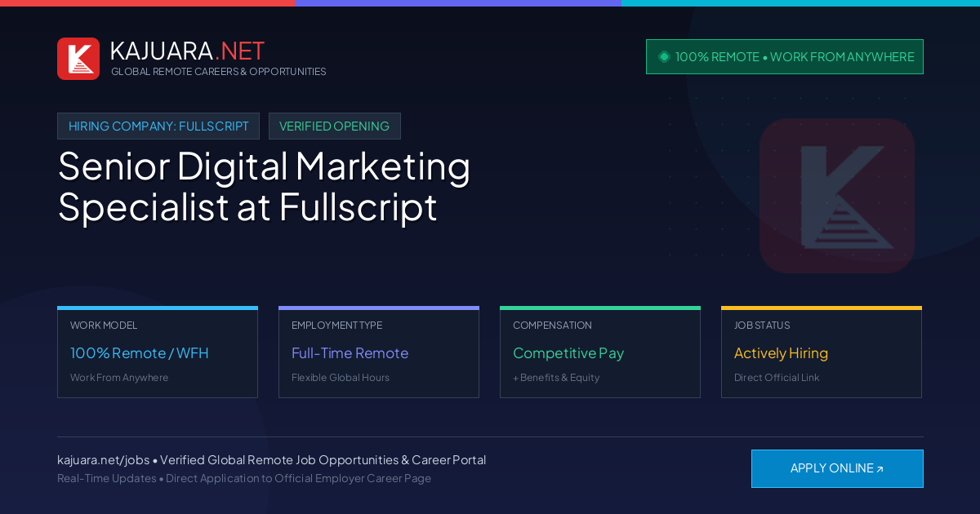Image resolution: width=980 pixels, height=514 pixels.
Task: Click the green diamond icon in remote badge
Action: click(x=664, y=56)
